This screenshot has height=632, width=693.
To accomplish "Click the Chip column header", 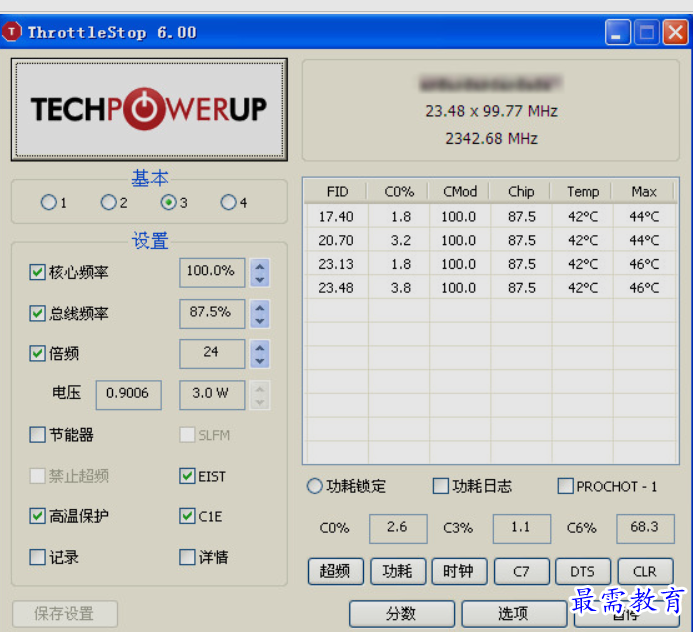I will point(520,191).
